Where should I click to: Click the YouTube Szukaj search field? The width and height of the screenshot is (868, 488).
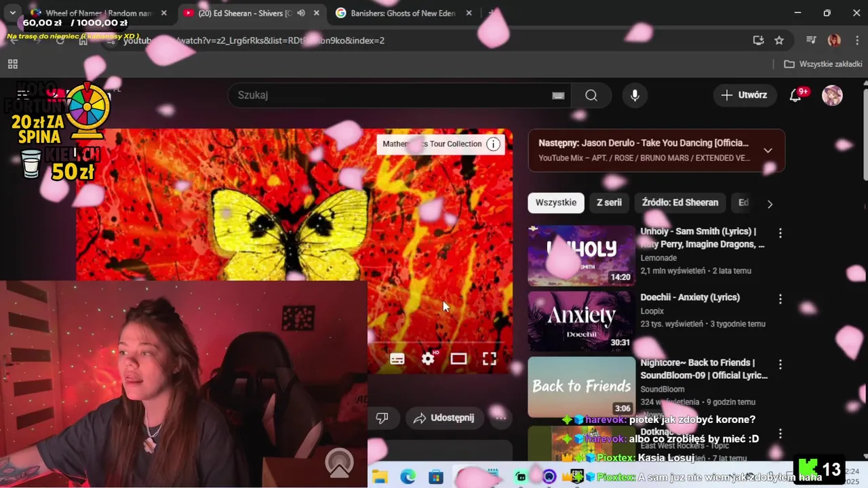[x=399, y=95]
